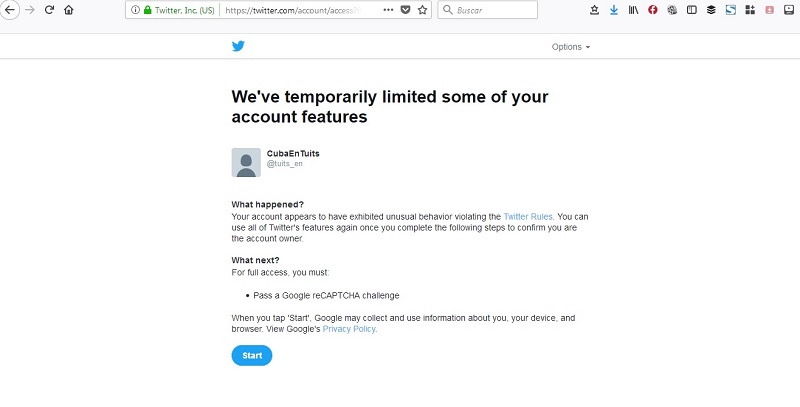Toggle the sidebar view icon
800x407 pixels.
tap(691, 10)
